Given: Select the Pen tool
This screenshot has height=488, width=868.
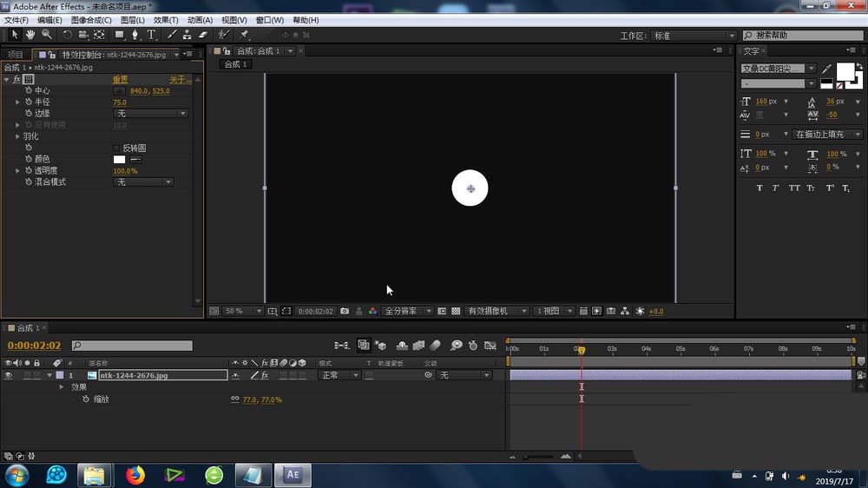Looking at the screenshot, I should (x=135, y=35).
